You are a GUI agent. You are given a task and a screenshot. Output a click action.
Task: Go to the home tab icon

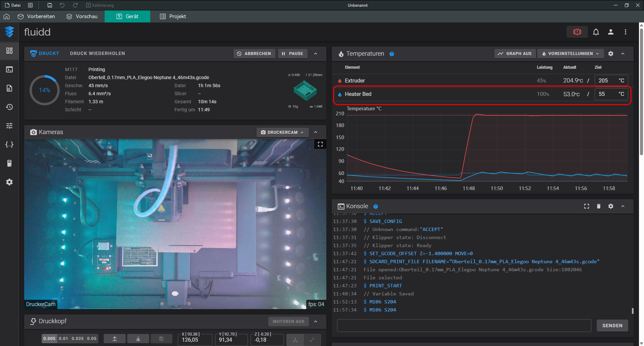point(7,16)
